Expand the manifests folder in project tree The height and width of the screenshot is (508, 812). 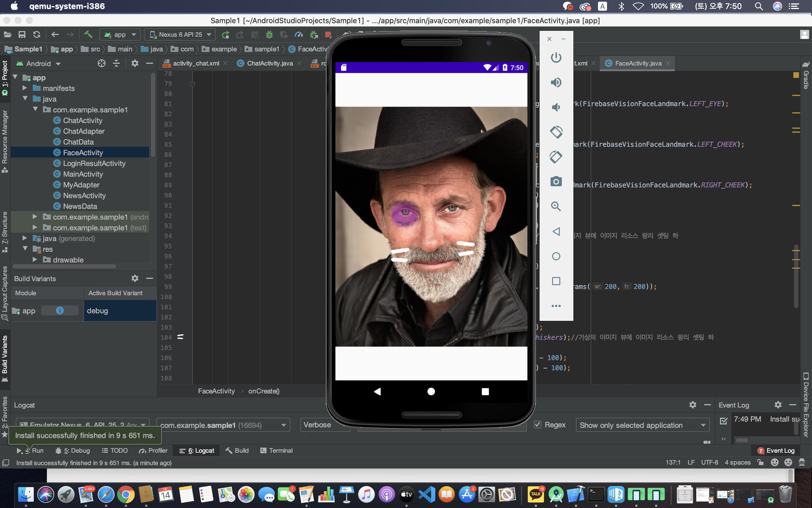tap(25, 88)
